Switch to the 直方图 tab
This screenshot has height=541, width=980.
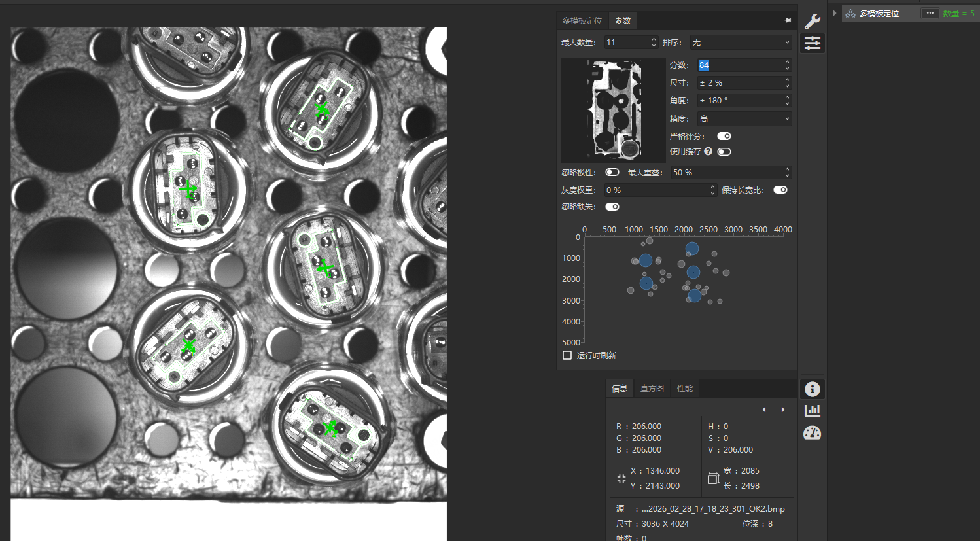pyautogui.click(x=652, y=388)
